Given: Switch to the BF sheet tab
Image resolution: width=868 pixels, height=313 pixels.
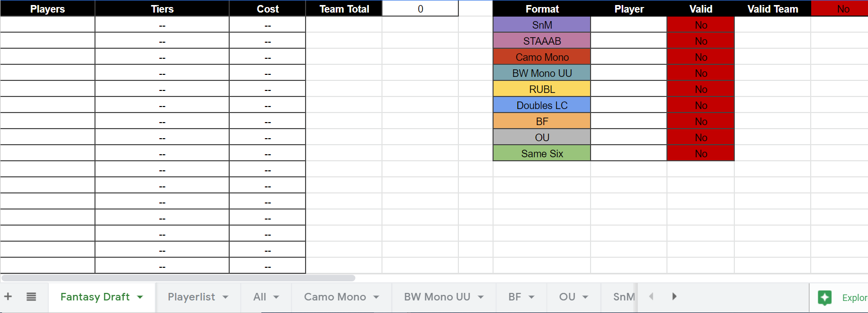Looking at the screenshot, I should [x=514, y=297].
